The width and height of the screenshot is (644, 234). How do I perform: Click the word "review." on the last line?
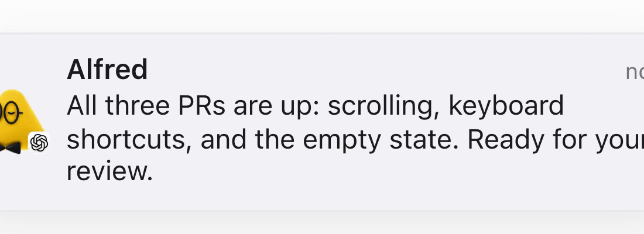click(x=109, y=173)
